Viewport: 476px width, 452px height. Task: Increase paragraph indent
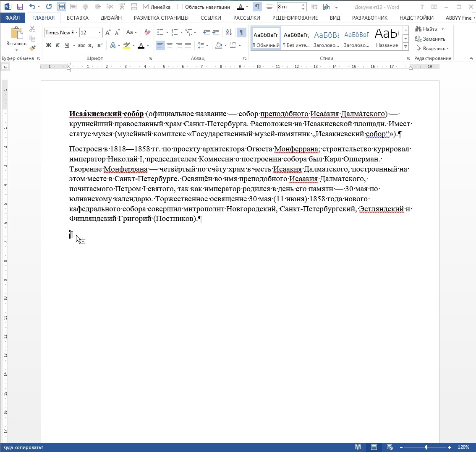click(x=216, y=32)
